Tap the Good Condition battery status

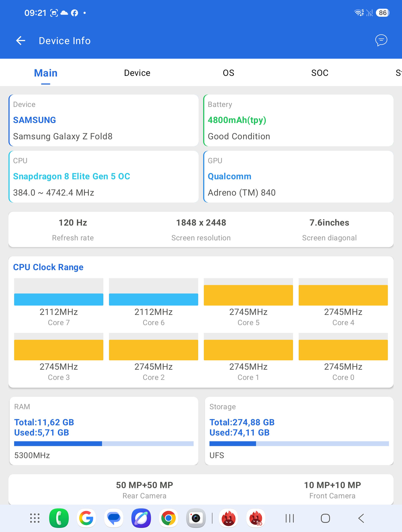click(x=239, y=136)
